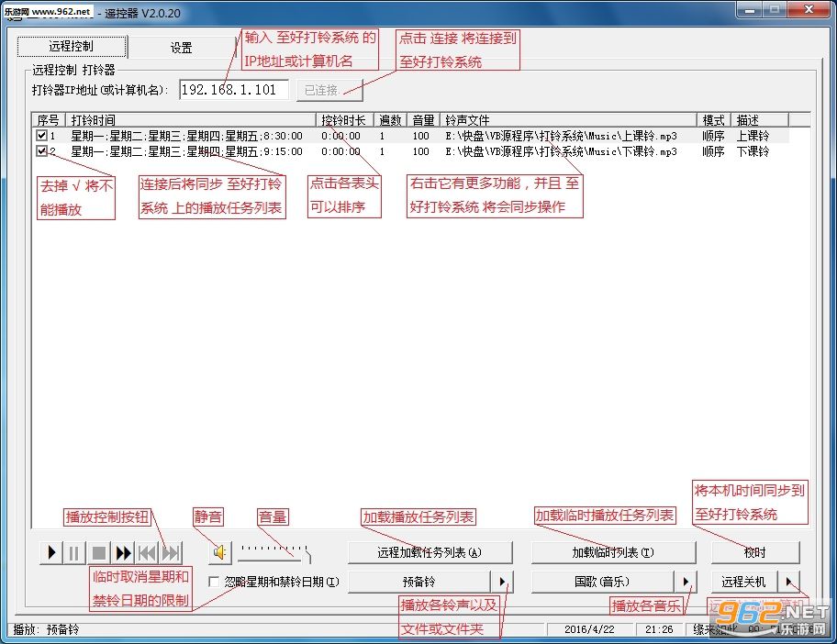Skip to the next track
This screenshot has width=837, height=644.
[171, 553]
